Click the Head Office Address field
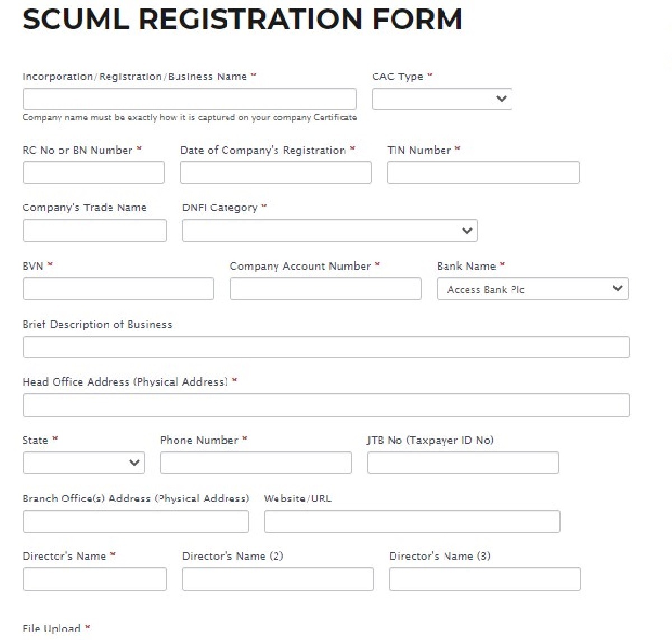672x640 pixels. coord(325,404)
